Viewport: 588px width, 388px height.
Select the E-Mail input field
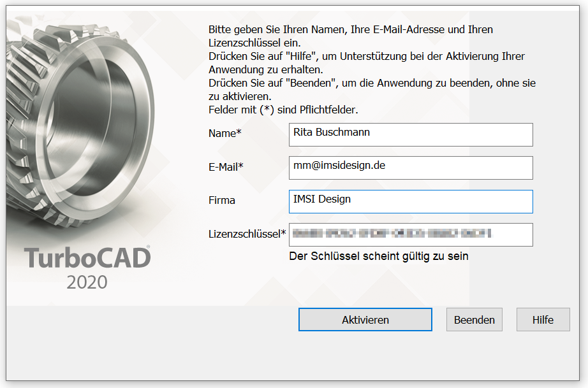411,168
